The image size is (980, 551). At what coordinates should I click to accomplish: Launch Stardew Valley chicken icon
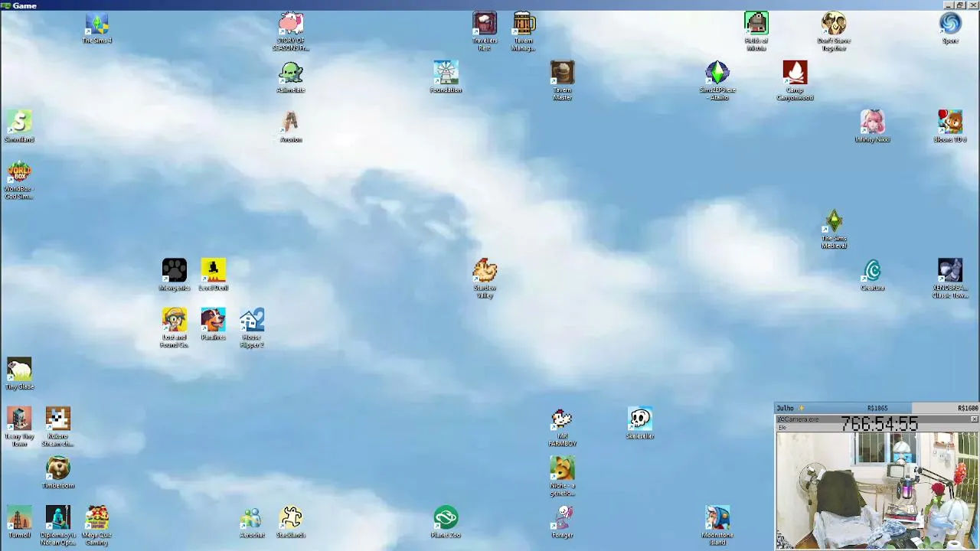[485, 271]
